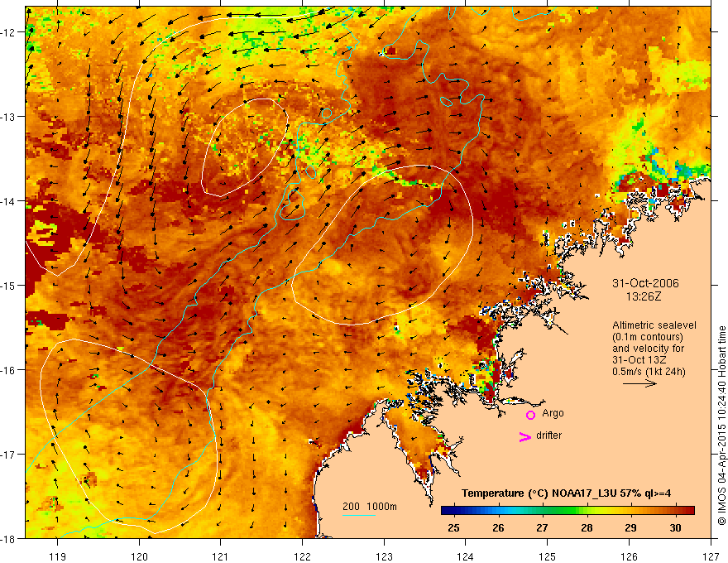This screenshot has height=563, width=728.
Task: Click the cyan bathymetry sample line in legend
Action: 359,515
